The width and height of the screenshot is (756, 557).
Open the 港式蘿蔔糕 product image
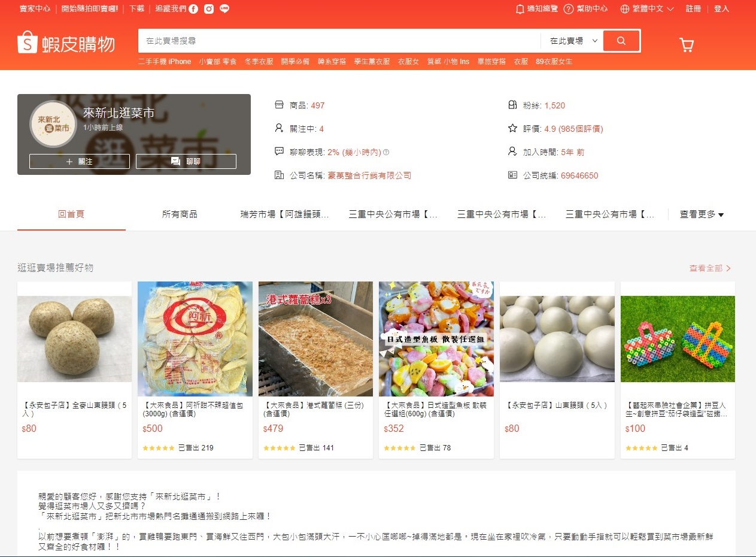tap(315, 339)
